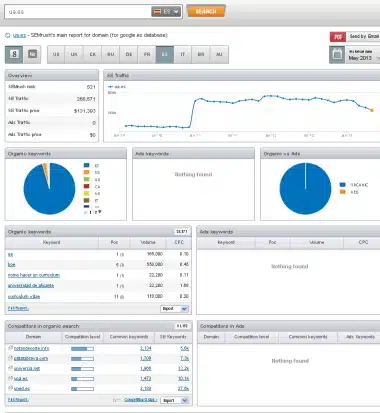Click the last orange point on traffic chart
The image size is (380, 413).
tap(372, 110)
